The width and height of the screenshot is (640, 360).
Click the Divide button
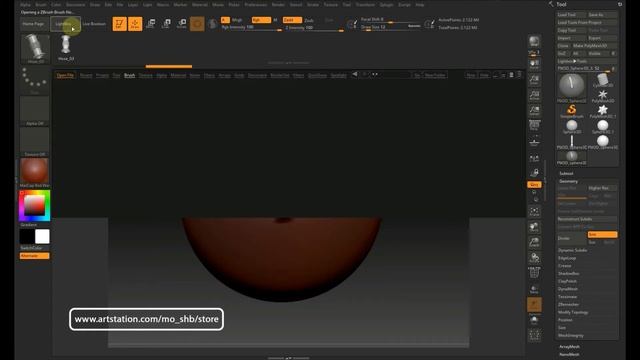(x=571, y=238)
